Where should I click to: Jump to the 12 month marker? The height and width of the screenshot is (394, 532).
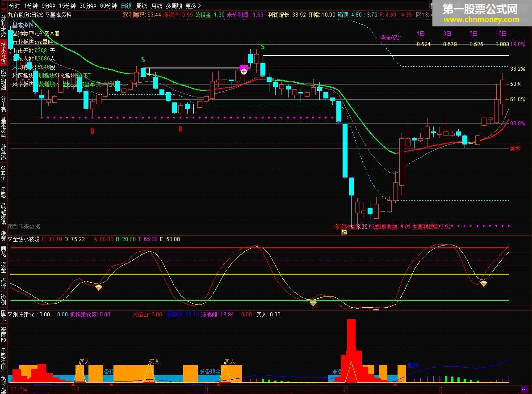76,389
